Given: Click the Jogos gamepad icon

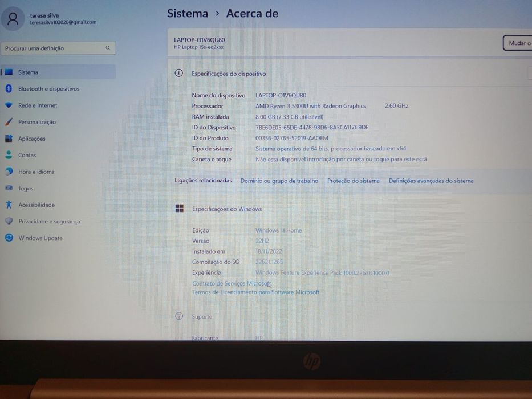Looking at the screenshot, I should [9, 188].
